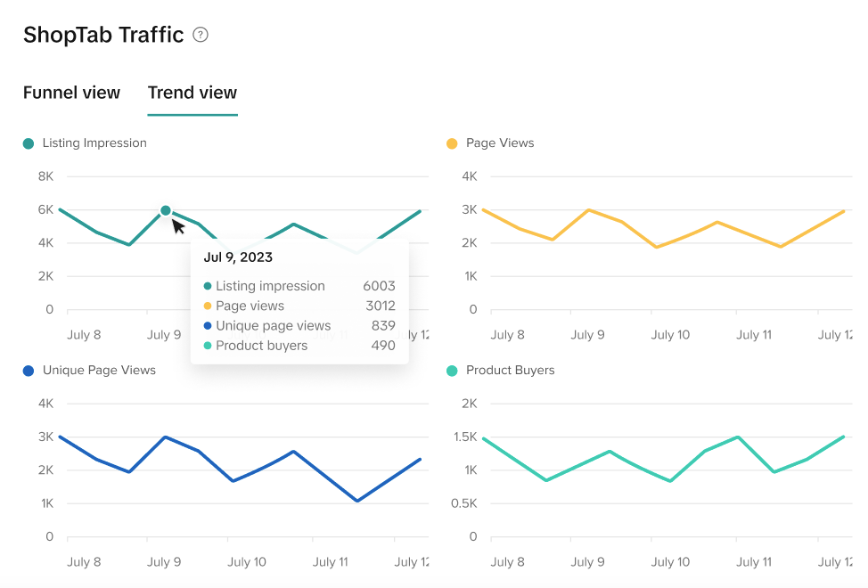Click the Product Buyers chart title

pyautogui.click(x=511, y=370)
